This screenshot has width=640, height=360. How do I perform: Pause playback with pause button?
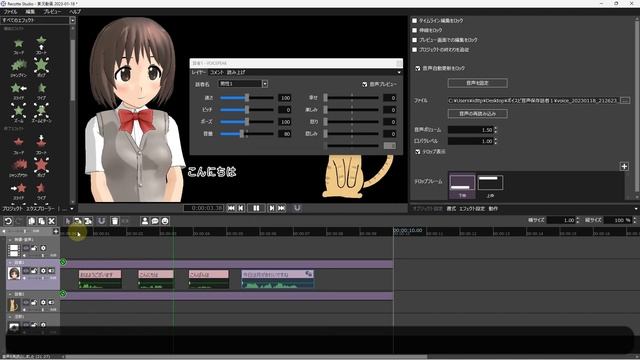tap(256, 208)
